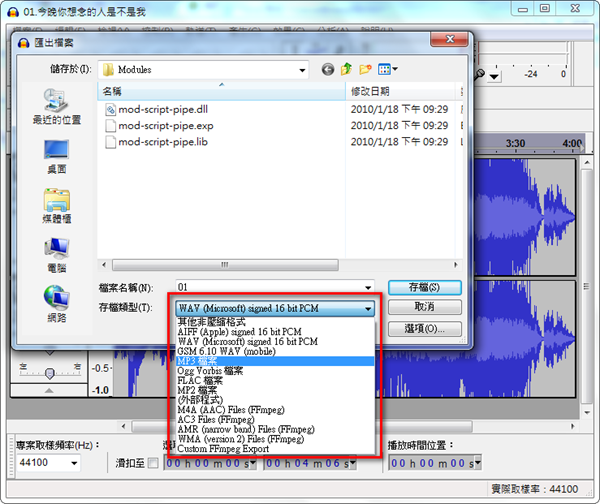Viewport: 600px width, 504px height.
Task: Click the Audacity vertical scrollbar up arrow
Action: [x=587, y=163]
